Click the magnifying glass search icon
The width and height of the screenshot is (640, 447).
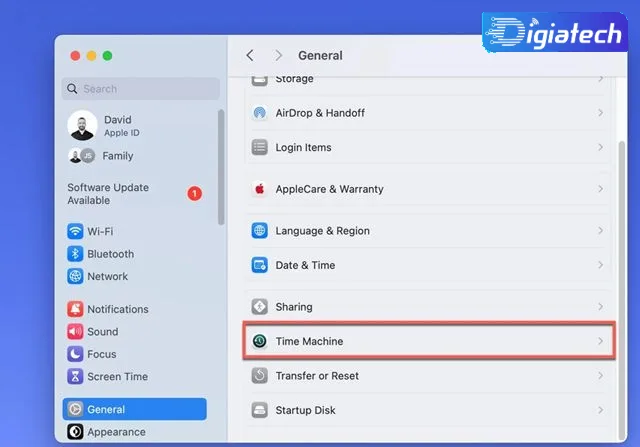(x=72, y=89)
